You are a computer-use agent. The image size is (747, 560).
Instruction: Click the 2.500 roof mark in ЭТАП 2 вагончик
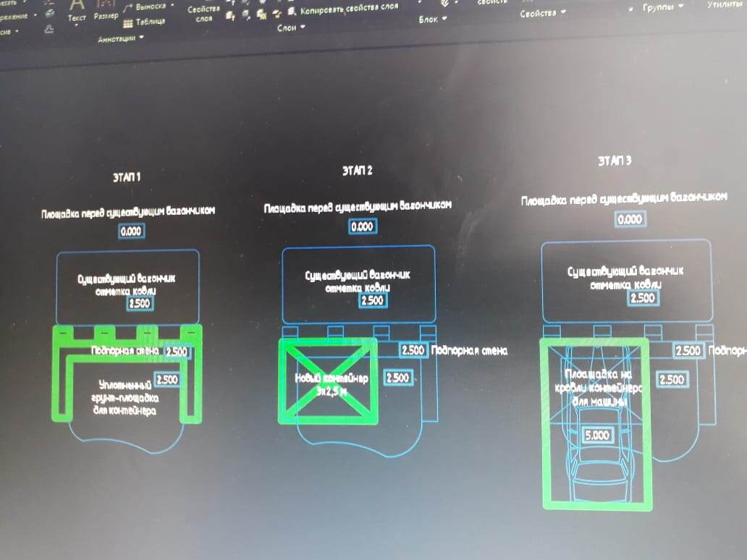coord(373,300)
